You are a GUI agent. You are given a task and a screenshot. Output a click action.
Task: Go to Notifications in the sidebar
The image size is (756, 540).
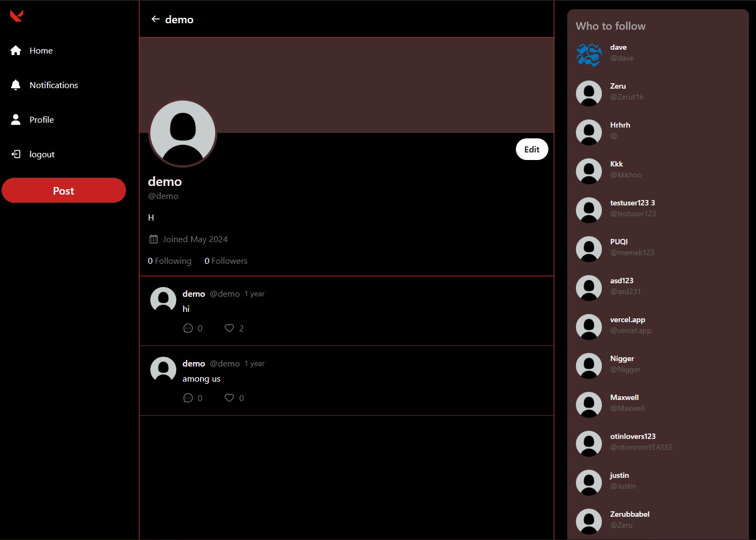(x=54, y=85)
